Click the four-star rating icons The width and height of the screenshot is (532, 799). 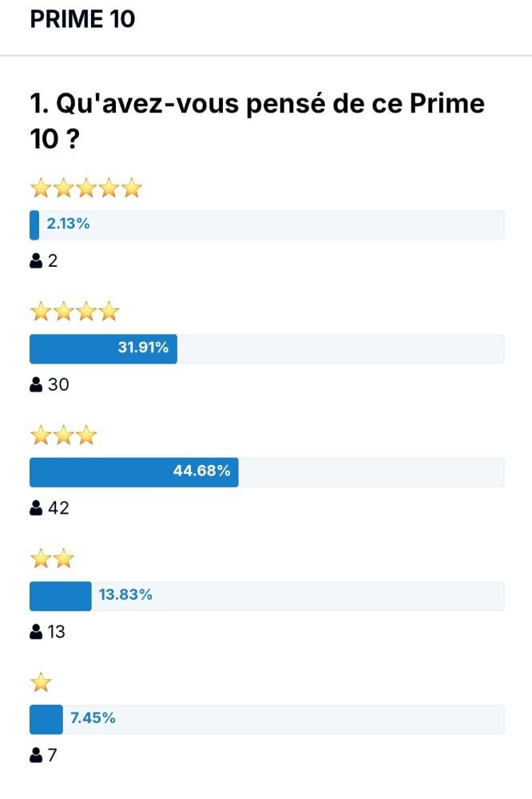(x=75, y=312)
